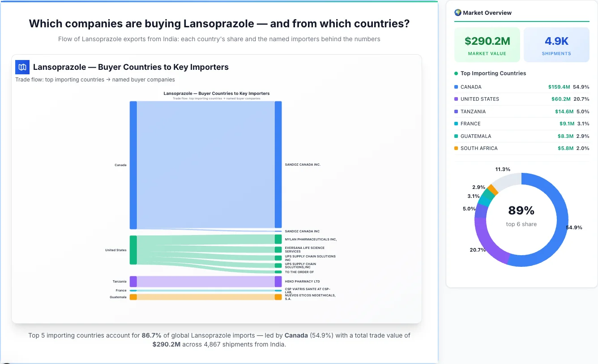Click the 4.9K Shipments card
Screen dimensions: 598x364
(556, 45)
